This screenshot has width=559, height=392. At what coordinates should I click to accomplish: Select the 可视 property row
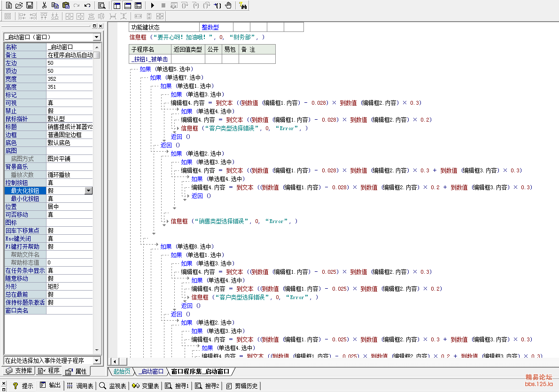(x=48, y=103)
